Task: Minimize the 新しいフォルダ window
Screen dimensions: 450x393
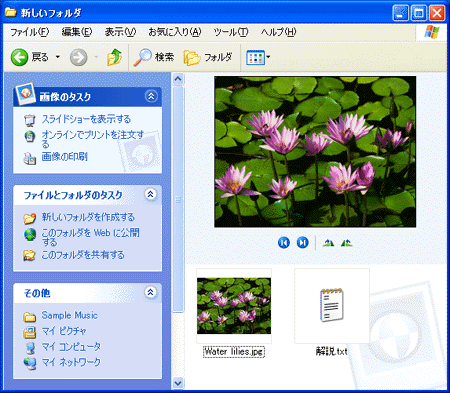Action: [400, 13]
